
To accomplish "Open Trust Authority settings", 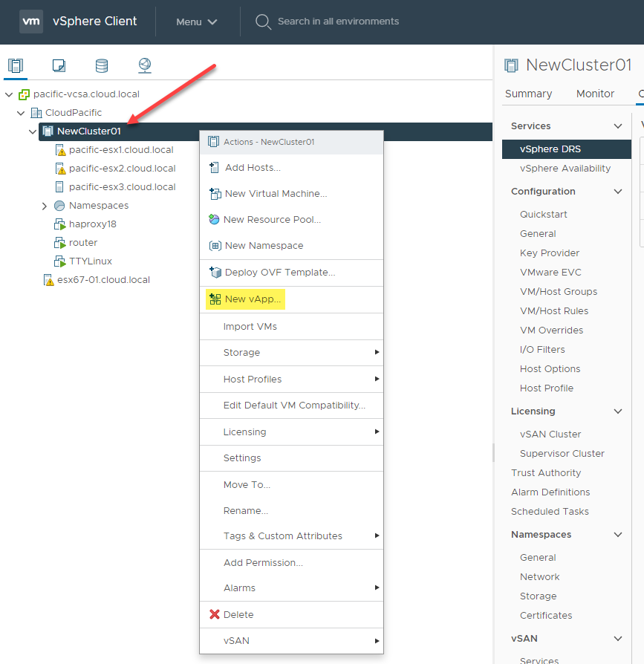I will coord(546,472).
